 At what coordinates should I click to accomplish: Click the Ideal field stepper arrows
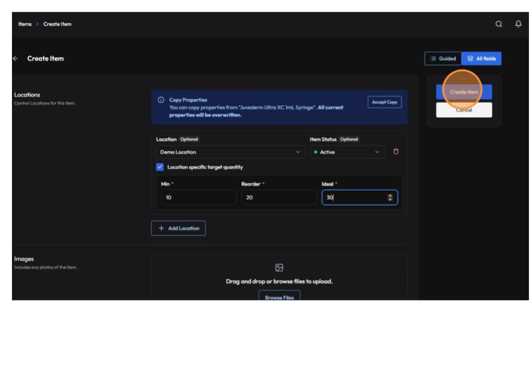tap(390, 197)
